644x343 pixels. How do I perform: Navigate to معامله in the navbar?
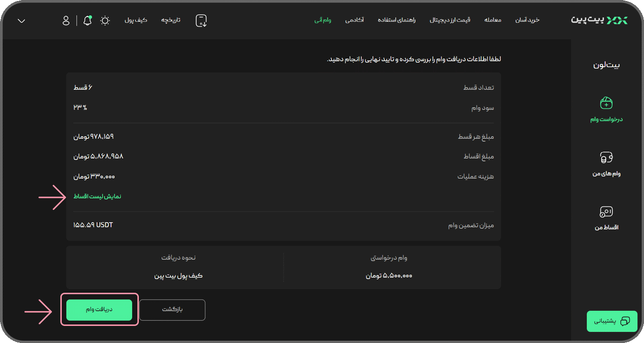click(x=493, y=20)
